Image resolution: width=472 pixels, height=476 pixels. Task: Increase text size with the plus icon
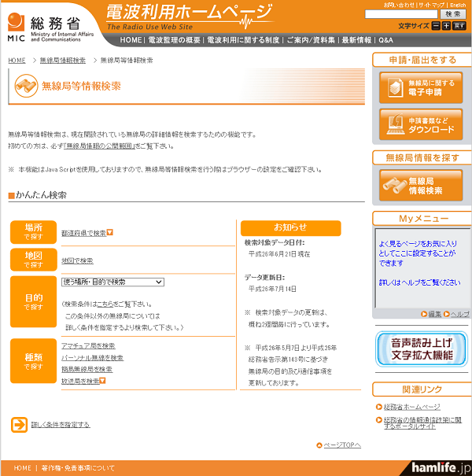446,26
